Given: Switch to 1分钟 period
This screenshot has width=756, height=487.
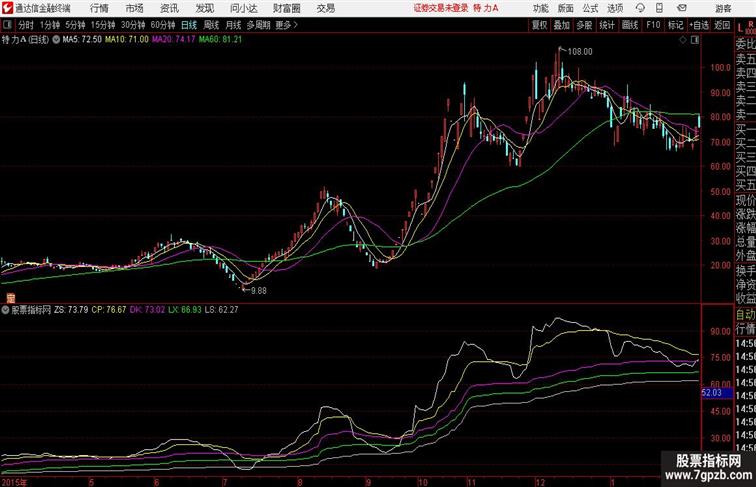Looking at the screenshot, I should coord(49,25).
